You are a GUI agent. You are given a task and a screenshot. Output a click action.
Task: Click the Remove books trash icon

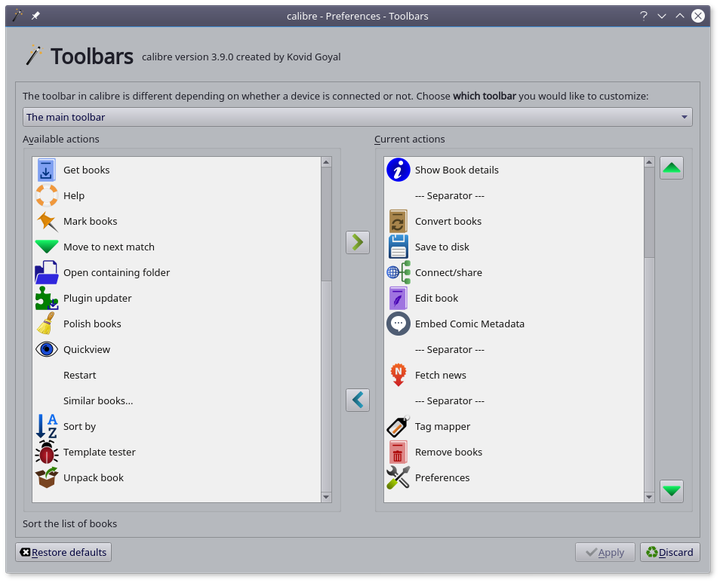[398, 452]
